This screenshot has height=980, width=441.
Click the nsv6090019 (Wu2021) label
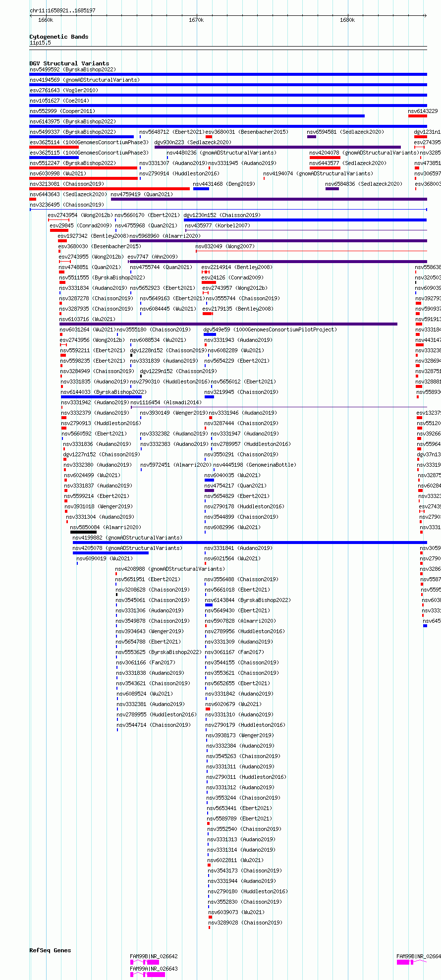coord(105,558)
